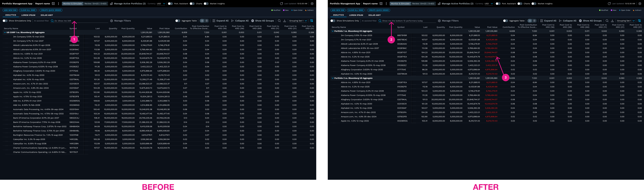Click CREATE QUICK ORDER button in BEFORE screen
Image resolution: width=644 pixels, height=190 pixels.
click(51, 10)
